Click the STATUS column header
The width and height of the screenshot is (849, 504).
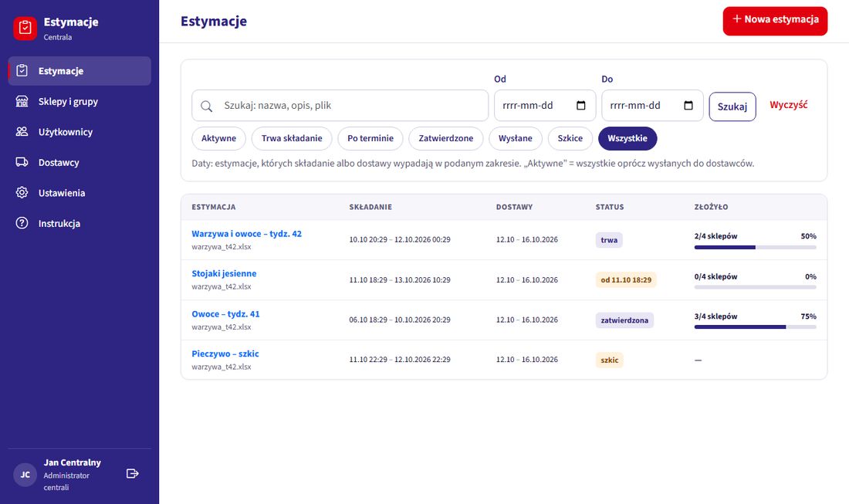point(610,208)
